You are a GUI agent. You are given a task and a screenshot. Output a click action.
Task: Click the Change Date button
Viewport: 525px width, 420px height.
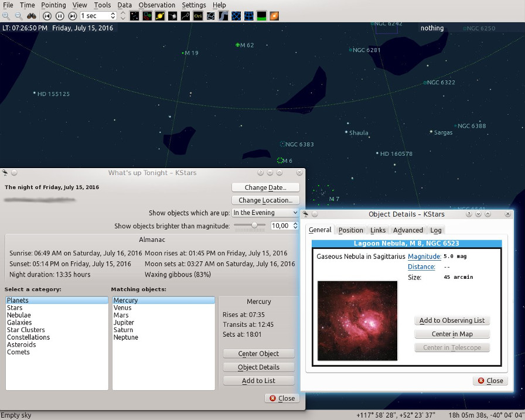(x=265, y=187)
